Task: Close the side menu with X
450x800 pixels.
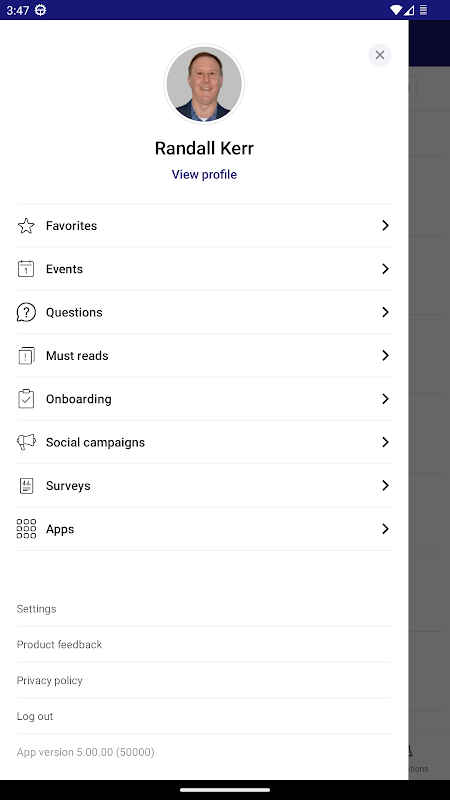Action: [380, 55]
